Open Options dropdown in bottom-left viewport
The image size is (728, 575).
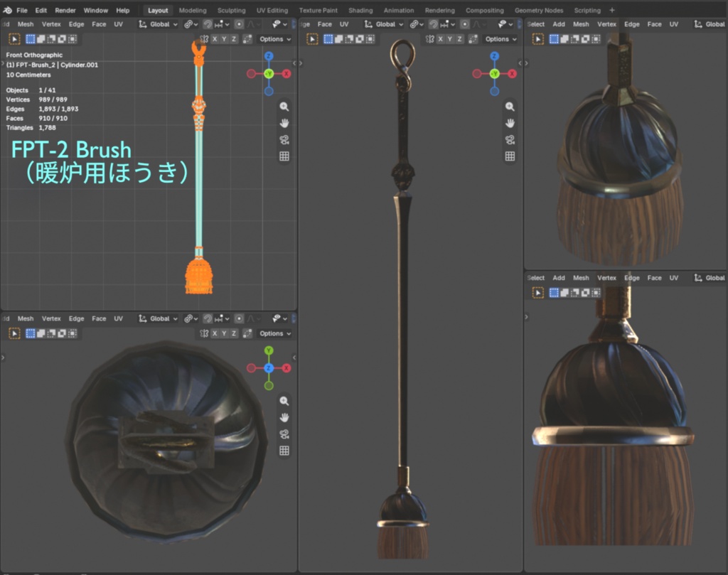275,333
